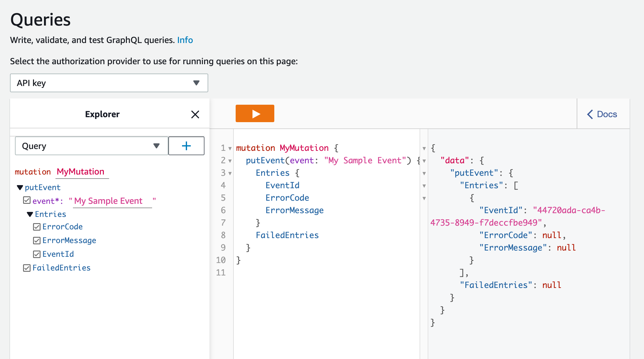Fold line 1 of the query editor
The width and height of the screenshot is (644, 359).
[x=230, y=148]
